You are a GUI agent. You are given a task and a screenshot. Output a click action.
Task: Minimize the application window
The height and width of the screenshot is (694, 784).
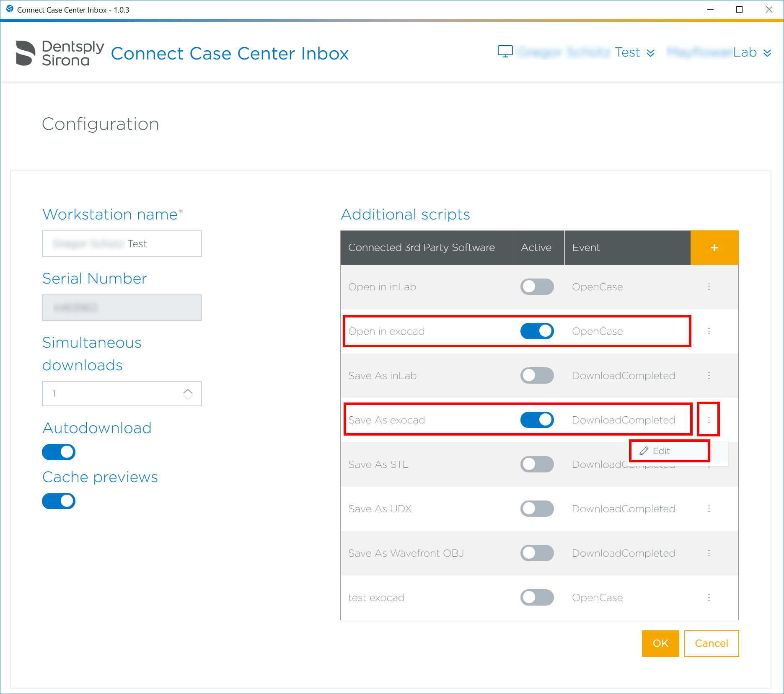click(x=710, y=10)
